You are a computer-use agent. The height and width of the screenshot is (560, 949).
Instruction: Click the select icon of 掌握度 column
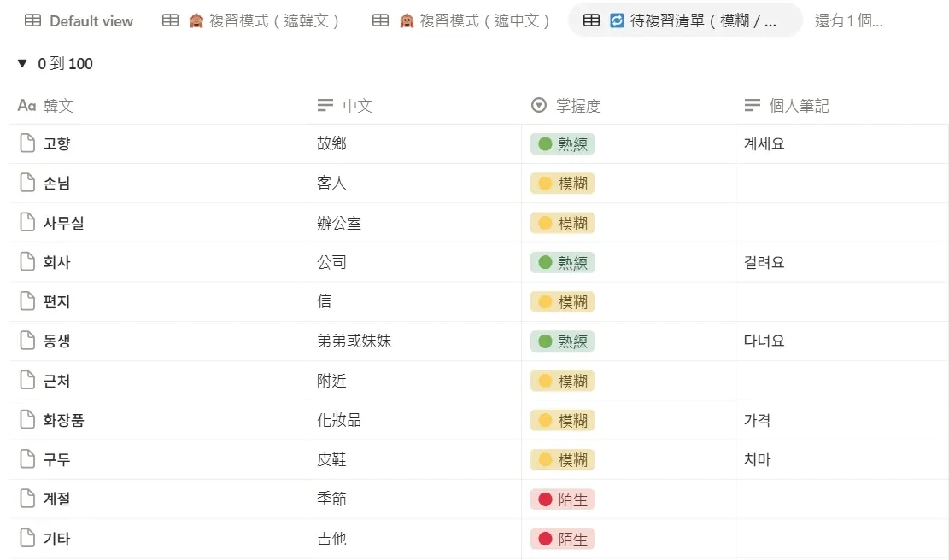[539, 105]
